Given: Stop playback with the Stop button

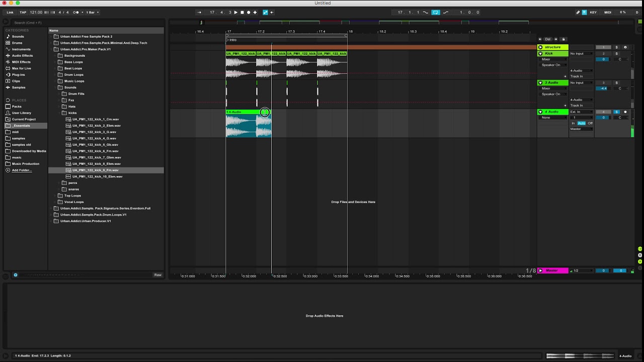Looking at the screenshot, I should (x=242, y=12).
